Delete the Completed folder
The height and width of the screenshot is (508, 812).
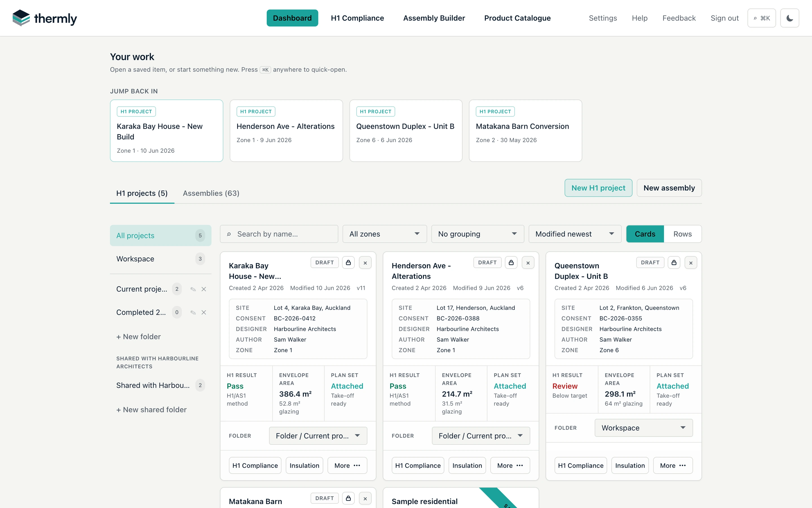coord(204,312)
